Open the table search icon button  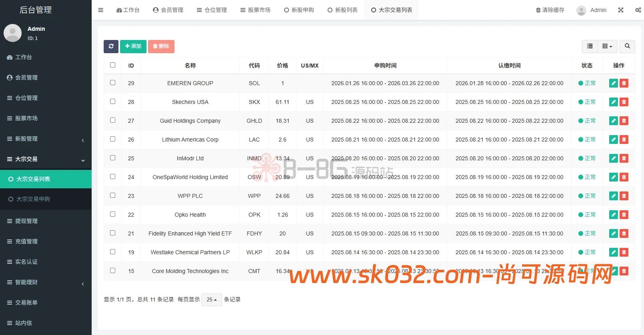pyautogui.click(x=627, y=46)
